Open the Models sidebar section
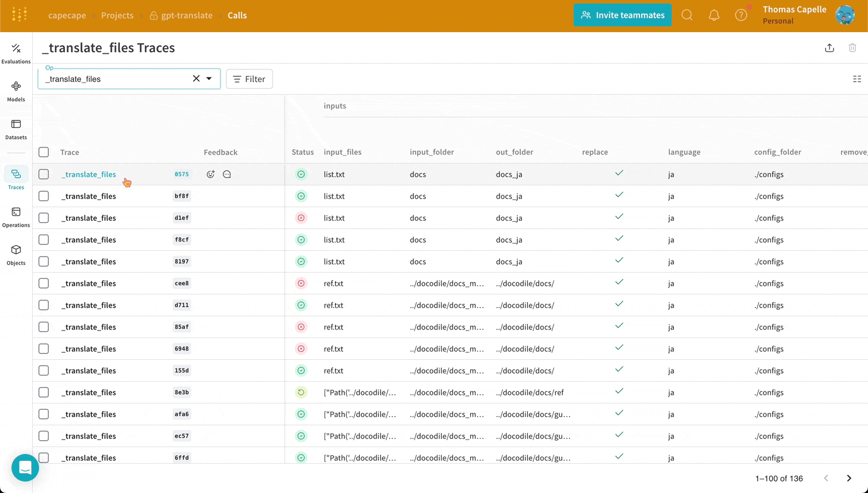The image size is (868, 493). [x=16, y=91]
